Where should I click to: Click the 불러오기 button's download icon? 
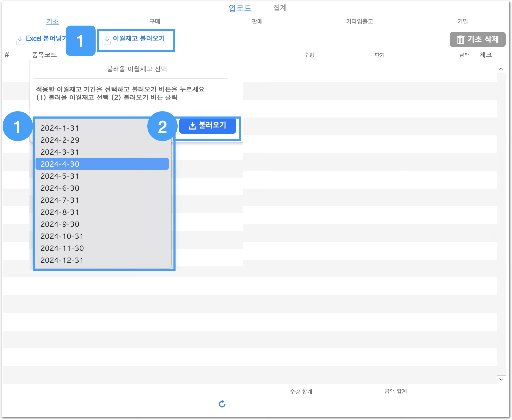tap(193, 126)
